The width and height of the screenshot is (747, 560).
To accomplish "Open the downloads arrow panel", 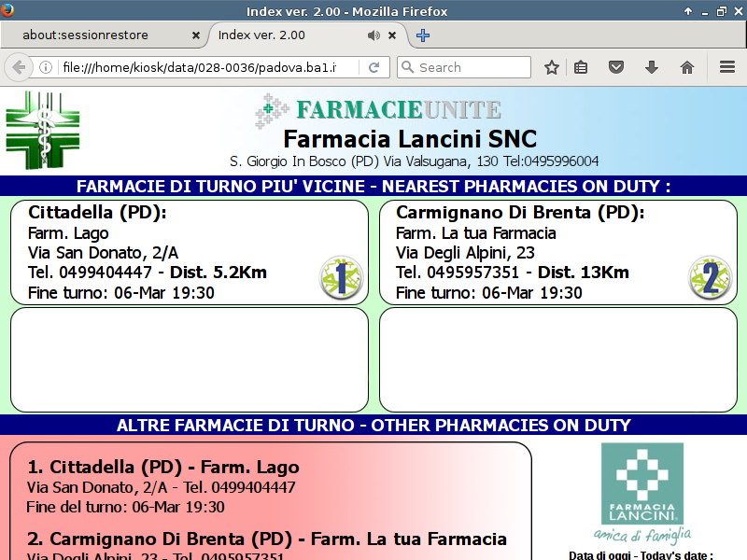I will [652, 67].
